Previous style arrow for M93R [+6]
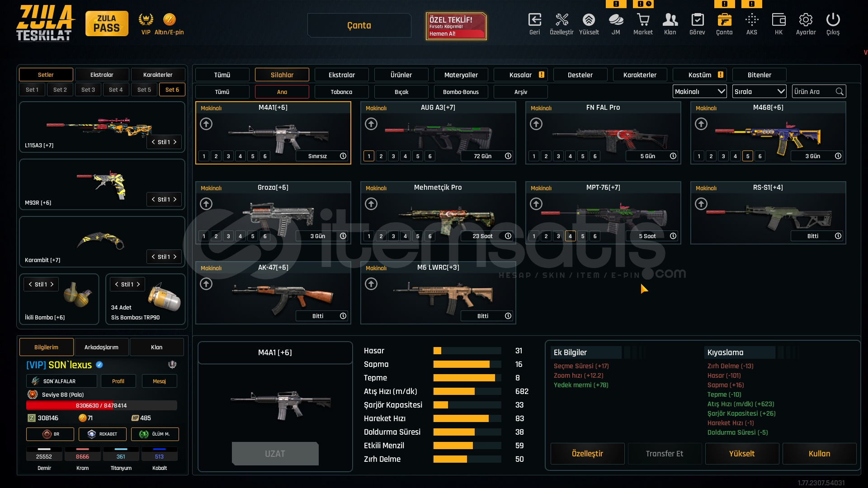This screenshot has height=488, width=868. [153, 199]
